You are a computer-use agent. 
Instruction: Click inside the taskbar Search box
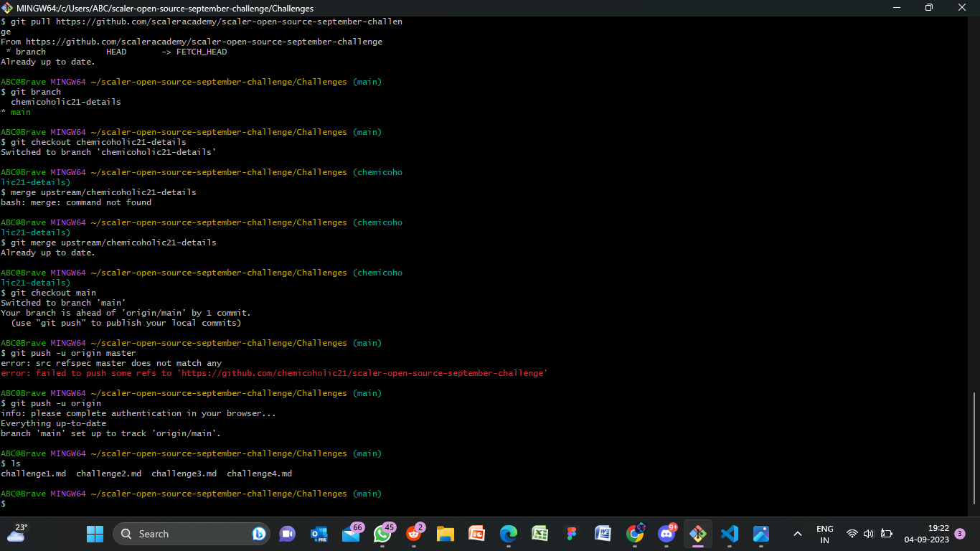tap(192, 534)
